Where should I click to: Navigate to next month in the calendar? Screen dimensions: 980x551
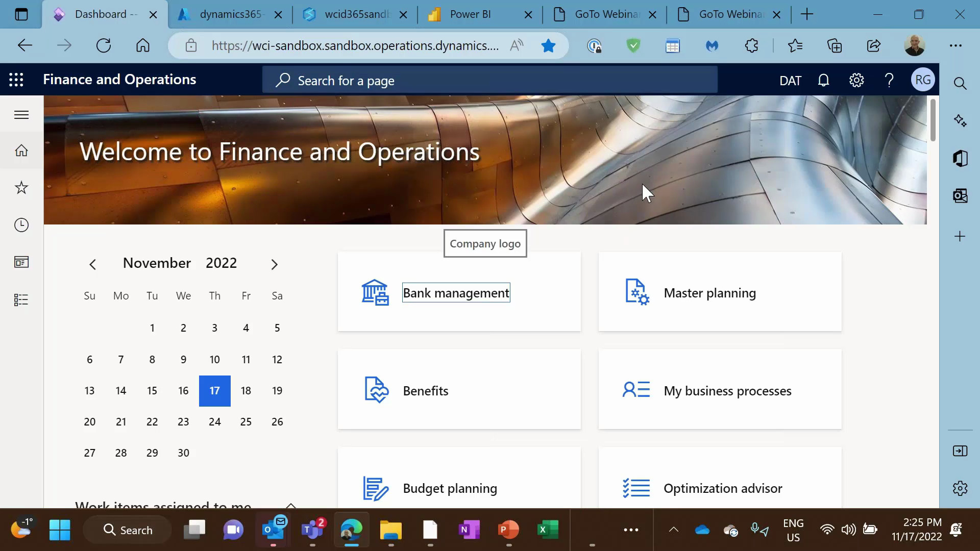(275, 264)
